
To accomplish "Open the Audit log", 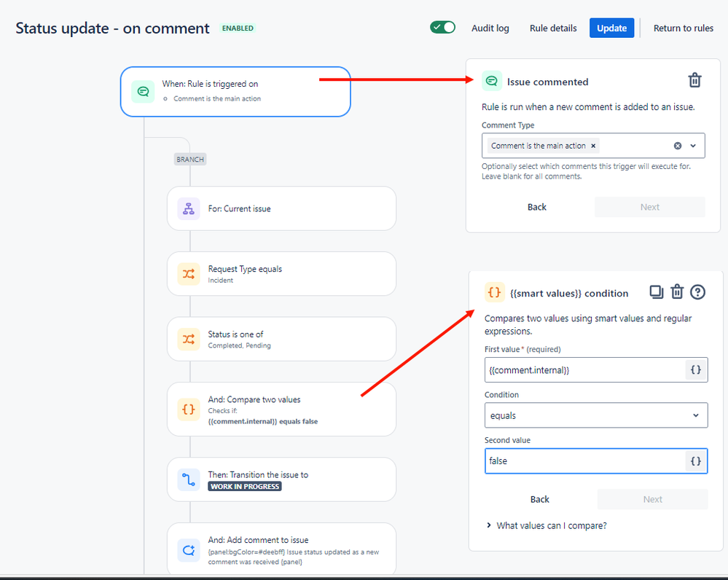I will [x=490, y=28].
